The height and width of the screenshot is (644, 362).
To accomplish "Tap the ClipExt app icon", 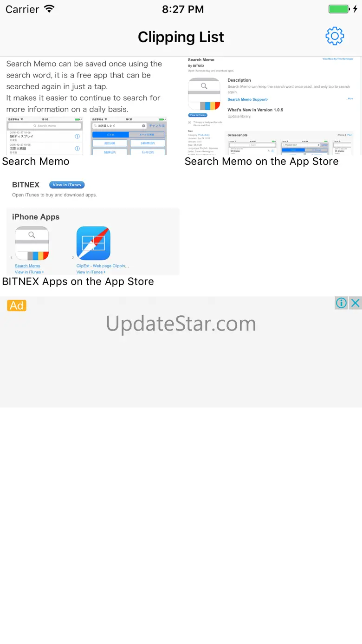I will [x=93, y=243].
